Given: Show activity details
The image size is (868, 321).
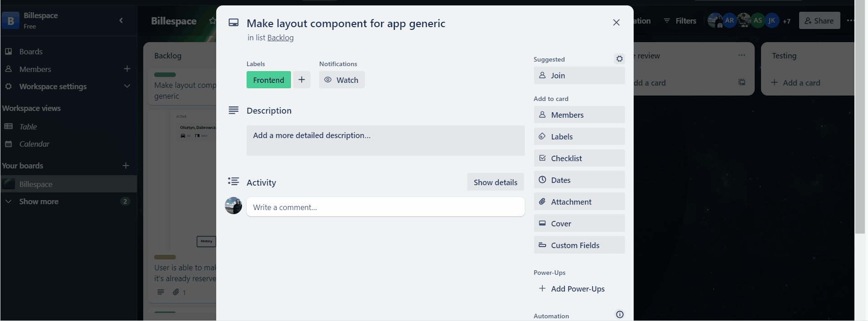Looking at the screenshot, I should click(495, 182).
